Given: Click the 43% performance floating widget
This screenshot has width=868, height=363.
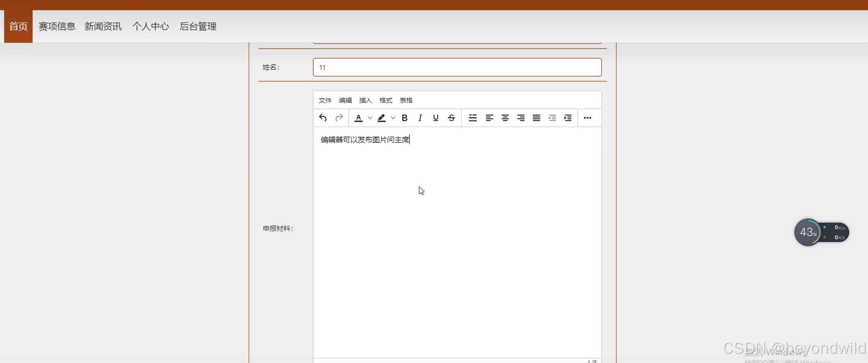Looking at the screenshot, I should (x=821, y=232).
